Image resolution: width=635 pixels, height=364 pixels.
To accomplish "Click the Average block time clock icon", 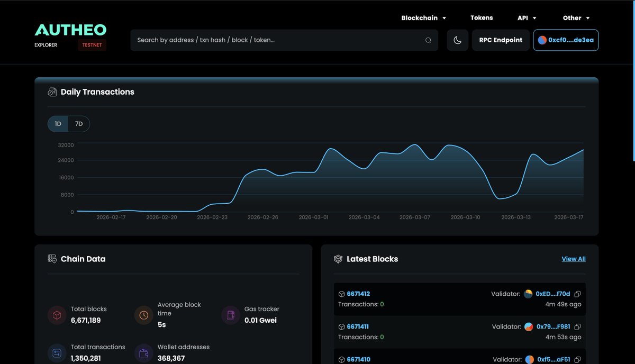I will tap(144, 315).
